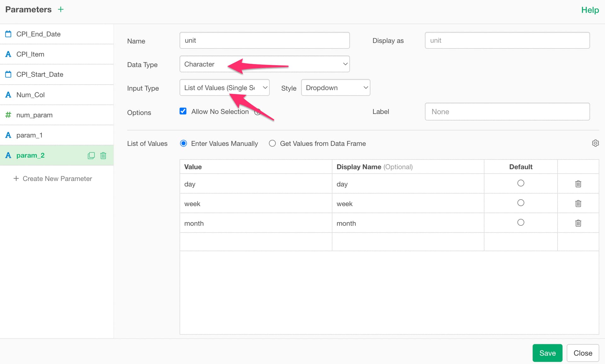Screen dimensions: 605x364
Task: Click the character icon for Num_Col
Action: pos(8,95)
